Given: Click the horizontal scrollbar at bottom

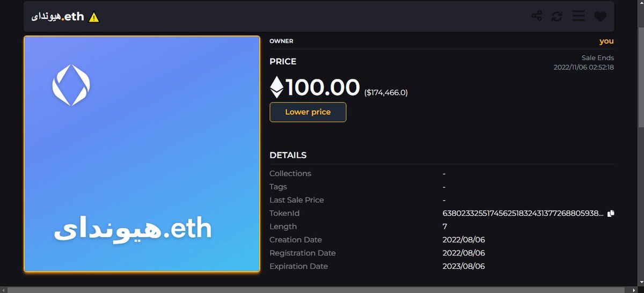Looking at the screenshot, I should tap(317, 290).
